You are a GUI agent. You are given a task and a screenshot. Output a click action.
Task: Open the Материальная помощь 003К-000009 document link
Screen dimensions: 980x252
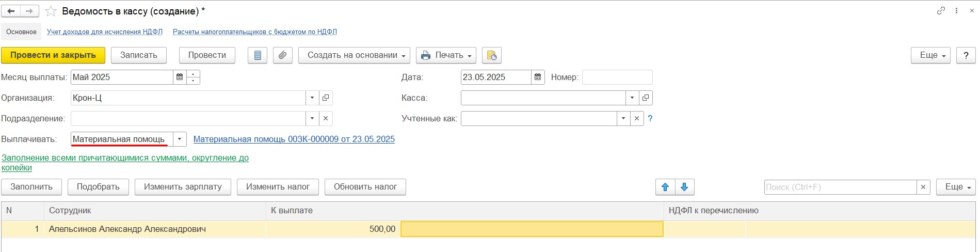(x=294, y=139)
